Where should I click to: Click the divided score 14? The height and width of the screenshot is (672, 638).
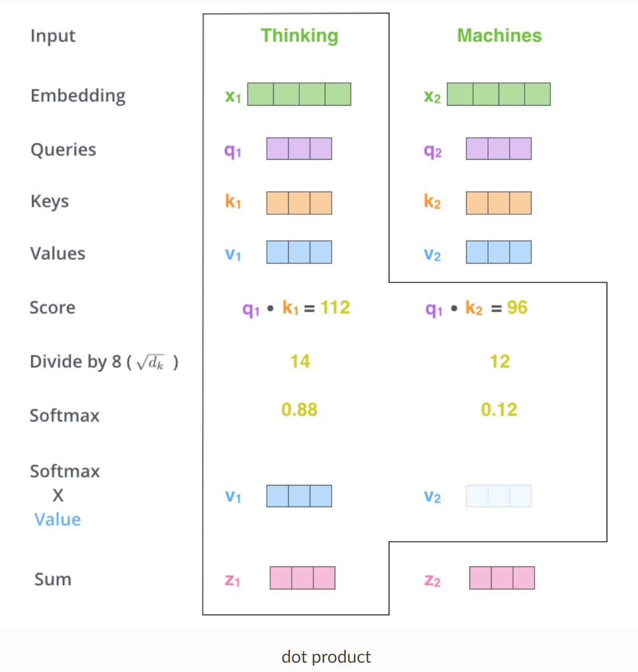(x=300, y=361)
